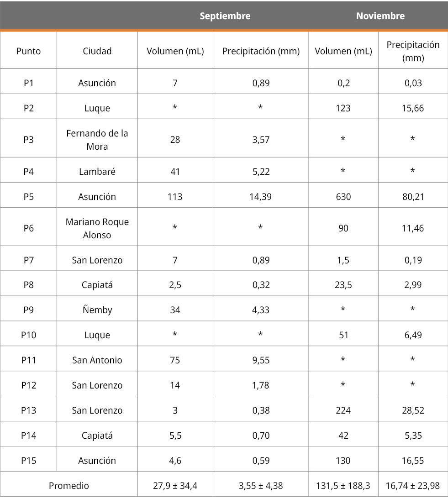Select the Punto column header cell
448x504 pixels.
tap(28, 51)
